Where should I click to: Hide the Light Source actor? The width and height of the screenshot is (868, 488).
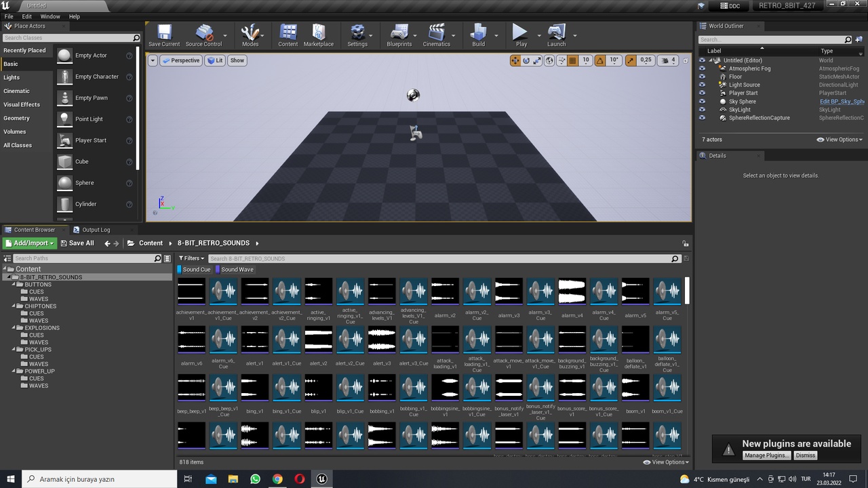[703, 85]
